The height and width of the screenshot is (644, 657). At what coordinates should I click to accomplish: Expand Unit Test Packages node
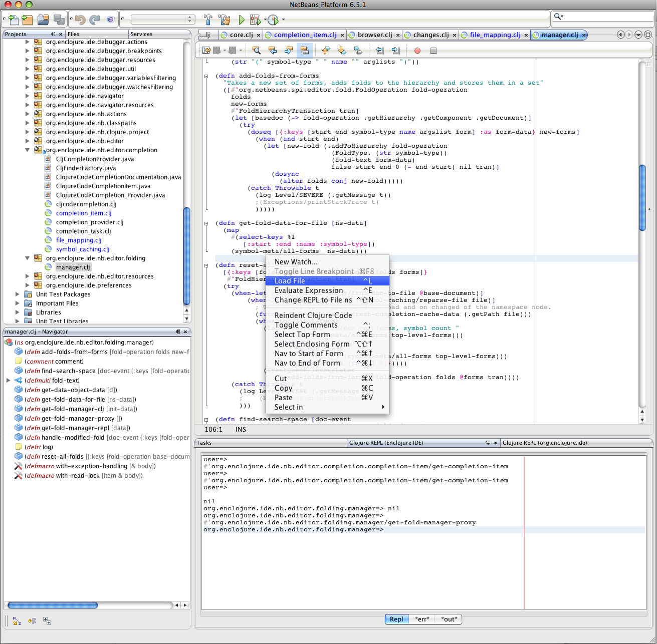click(x=18, y=294)
